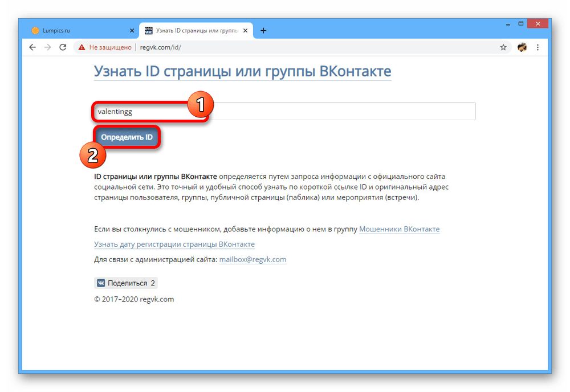The height and width of the screenshot is (392, 570).
Task: Follow 'Узнать дату регистрации страницы ВКонтакте' link
Action: click(x=174, y=244)
